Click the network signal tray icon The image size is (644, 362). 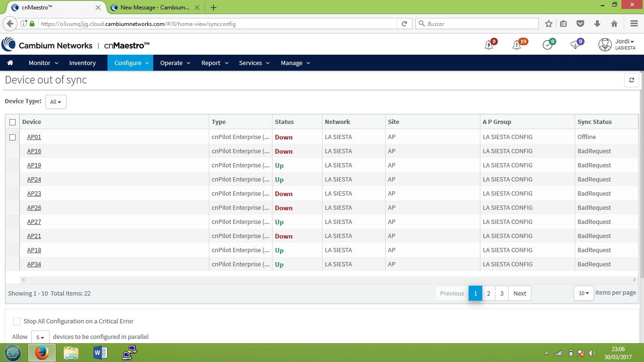click(558, 353)
